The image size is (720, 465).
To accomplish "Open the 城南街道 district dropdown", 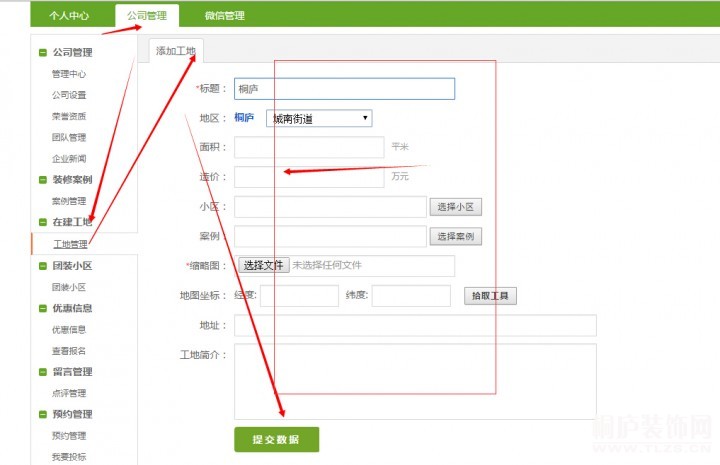I will click(319, 118).
